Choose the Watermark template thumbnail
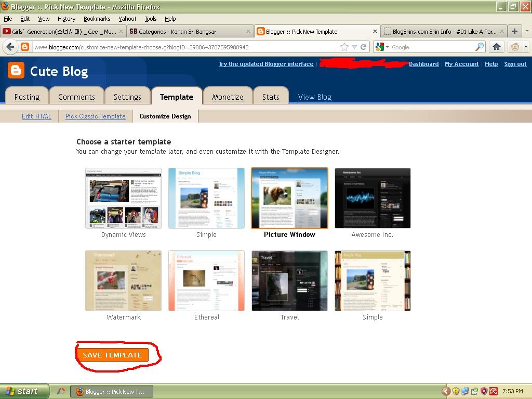 coord(123,281)
